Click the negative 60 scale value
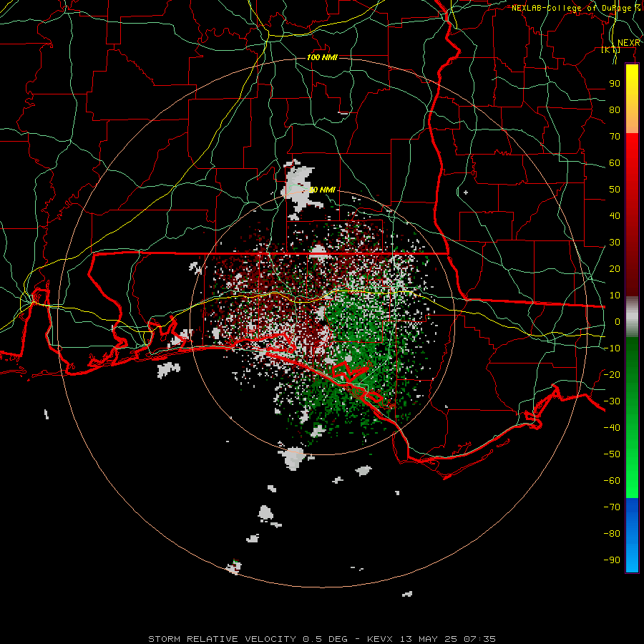This screenshot has width=644, height=644. point(612,481)
